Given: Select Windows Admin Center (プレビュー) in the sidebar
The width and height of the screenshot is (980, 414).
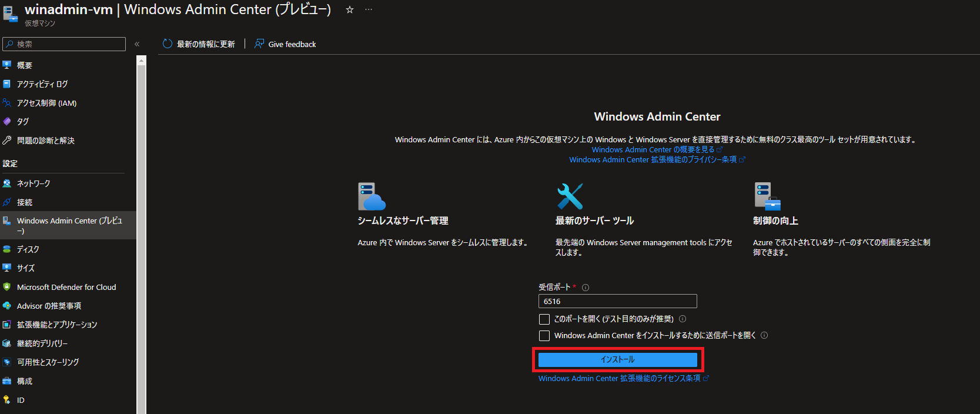Looking at the screenshot, I should [x=68, y=225].
